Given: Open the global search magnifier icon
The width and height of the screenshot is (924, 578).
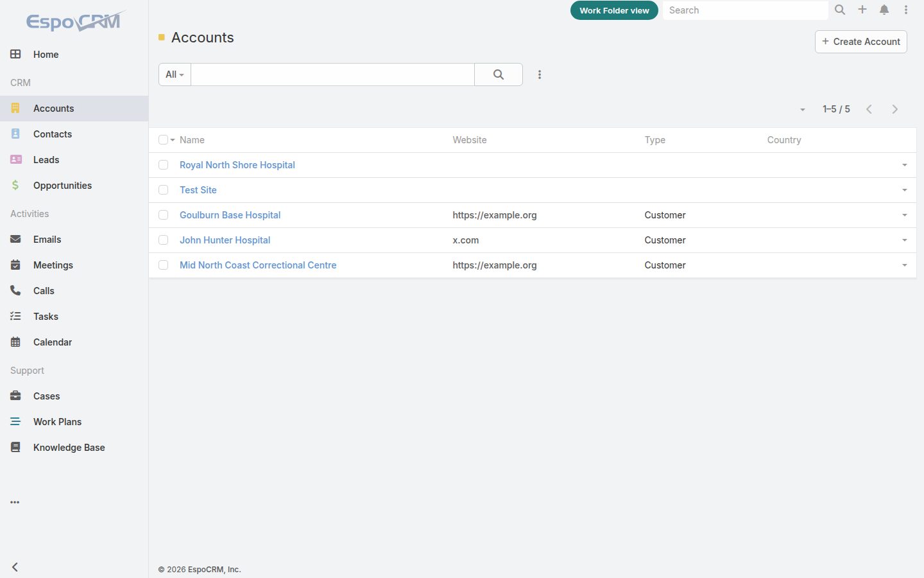Looking at the screenshot, I should (840, 10).
